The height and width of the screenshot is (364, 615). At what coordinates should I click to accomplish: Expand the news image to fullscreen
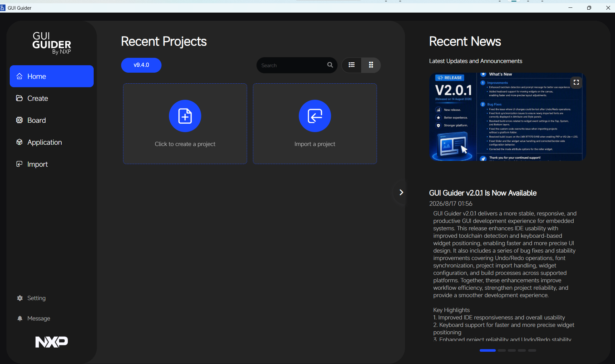tap(576, 82)
